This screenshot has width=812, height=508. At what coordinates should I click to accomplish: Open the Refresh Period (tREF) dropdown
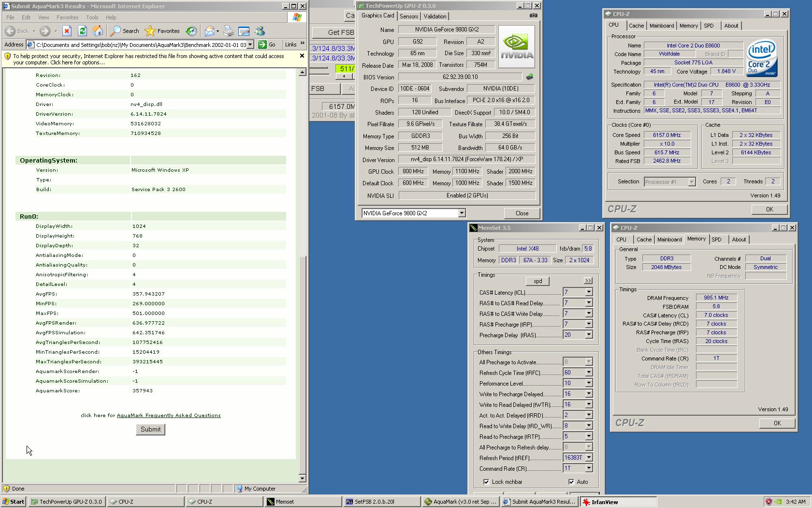pyautogui.click(x=589, y=458)
